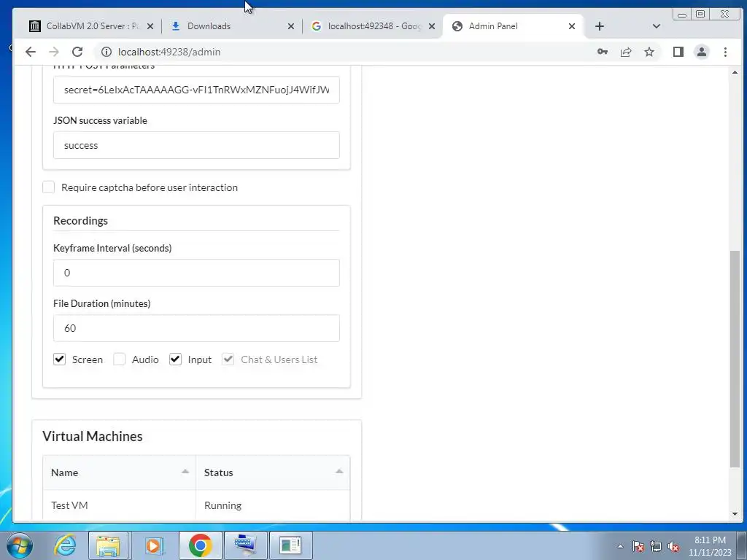Screen dimensions: 747x560
Task: Close the localhost:492348 Google tab
Action: (x=432, y=27)
